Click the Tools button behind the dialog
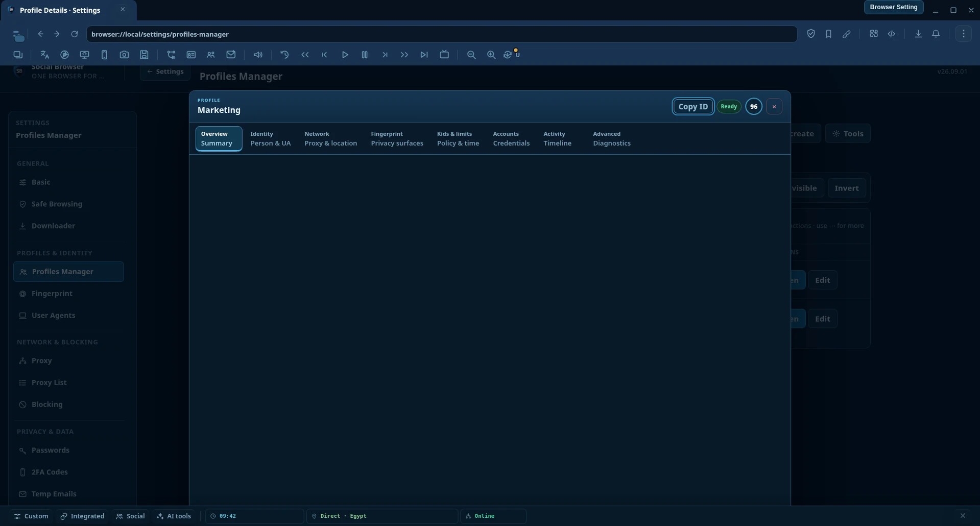This screenshot has width=980, height=526. point(848,133)
